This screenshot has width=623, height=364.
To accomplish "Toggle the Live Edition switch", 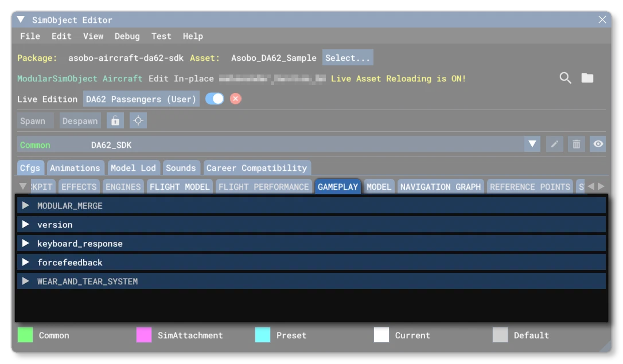I will (215, 99).
